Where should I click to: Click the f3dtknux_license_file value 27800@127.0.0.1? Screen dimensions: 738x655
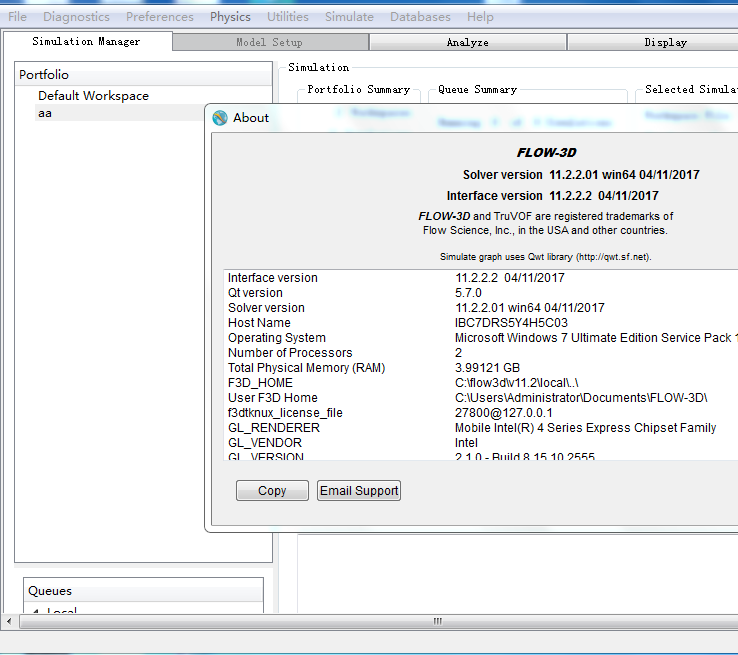[x=504, y=413]
